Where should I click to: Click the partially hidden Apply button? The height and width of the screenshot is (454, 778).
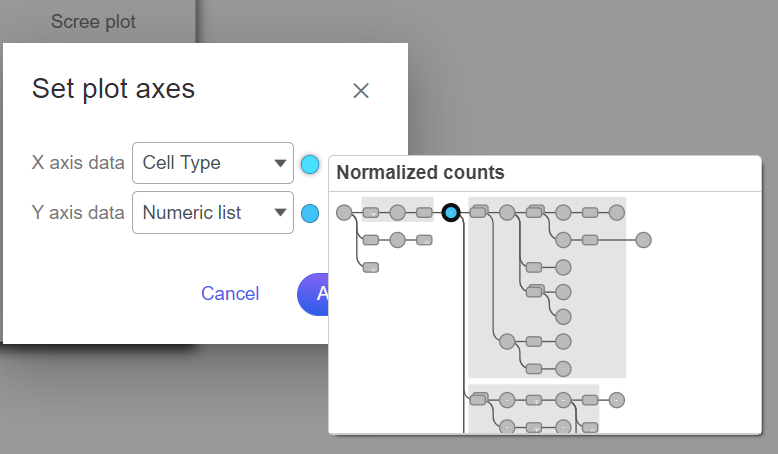coord(314,294)
